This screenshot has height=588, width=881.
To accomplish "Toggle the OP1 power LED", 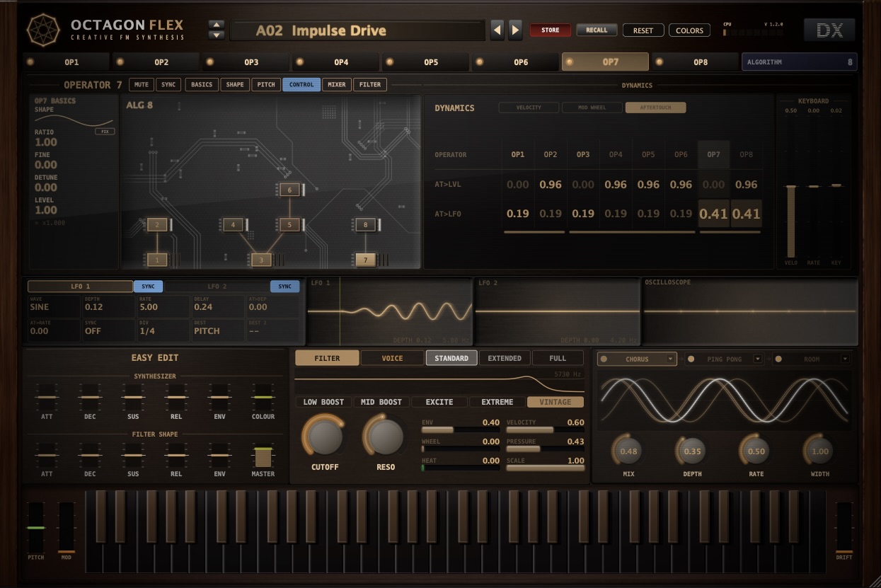I will [x=30, y=62].
